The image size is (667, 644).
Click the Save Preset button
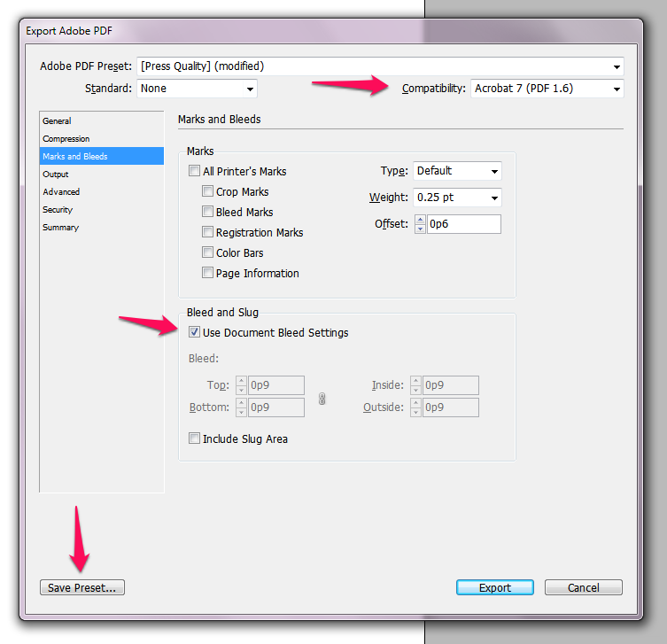coord(82,587)
